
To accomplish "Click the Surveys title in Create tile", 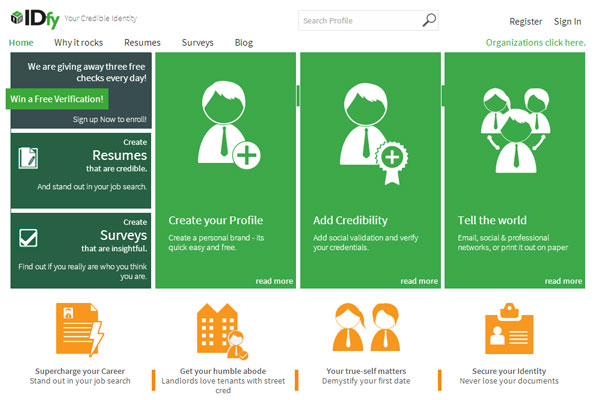I will coord(123,235).
